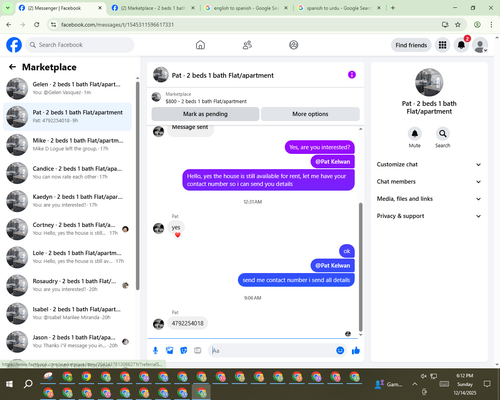Attach a photo file icon
The width and height of the screenshot is (500, 400).
pyautogui.click(x=169, y=350)
